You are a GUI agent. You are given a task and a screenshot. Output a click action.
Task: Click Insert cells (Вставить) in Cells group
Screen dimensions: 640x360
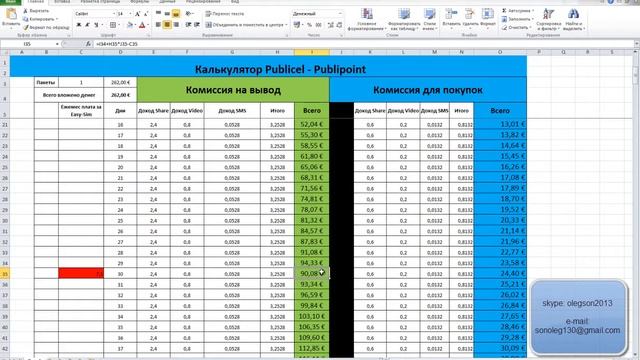pos(451,20)
